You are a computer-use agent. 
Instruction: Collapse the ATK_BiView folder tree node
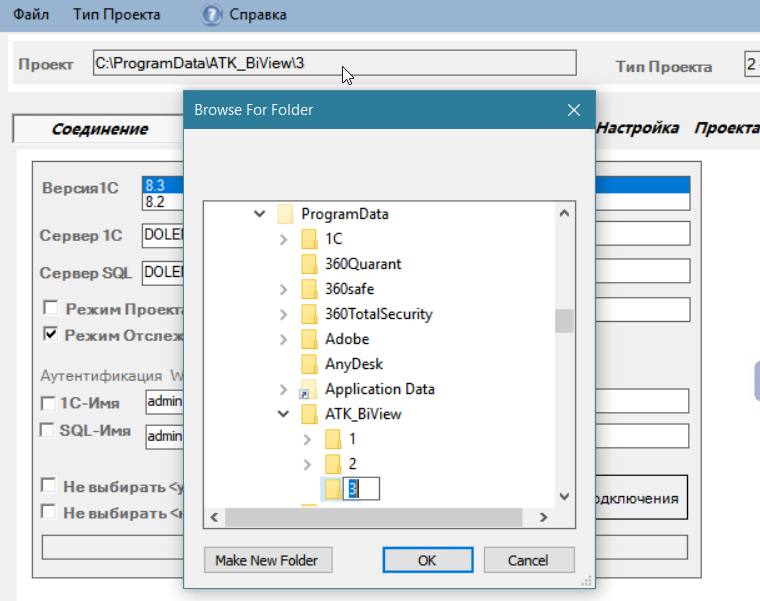[283, 414]
